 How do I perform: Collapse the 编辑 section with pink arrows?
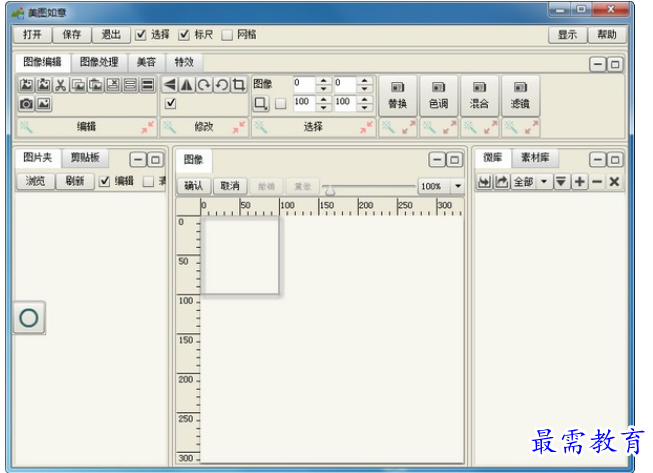(x=147, y=127)
